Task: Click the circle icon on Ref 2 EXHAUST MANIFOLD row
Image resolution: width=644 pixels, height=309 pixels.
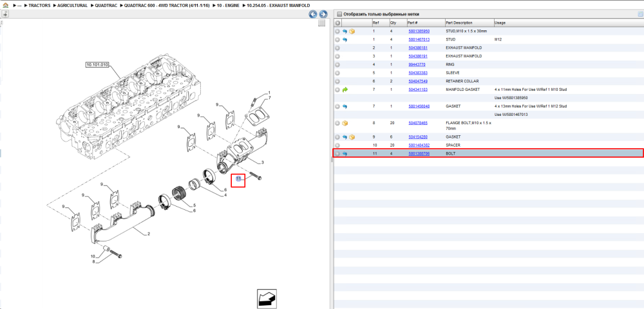Action: (x=337, y=48)
